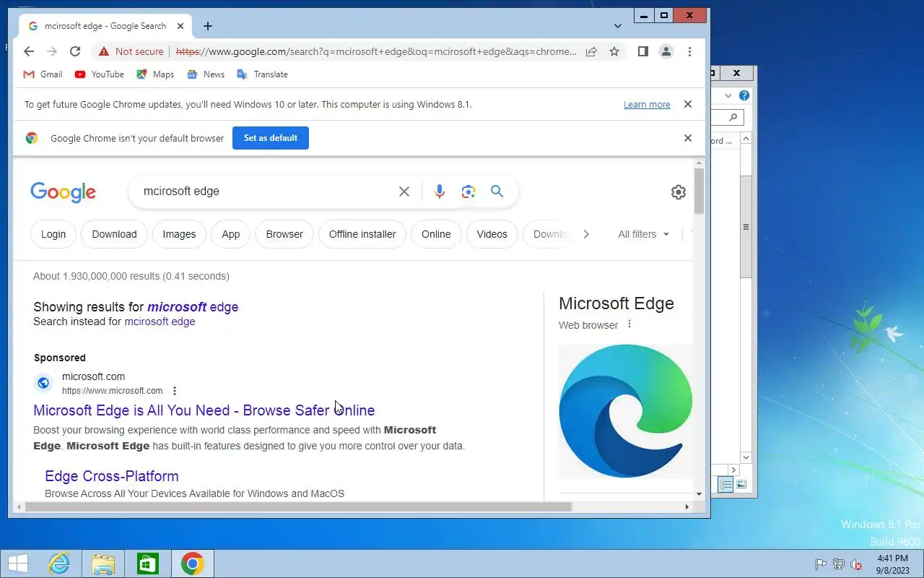Screen dimensions: 924x578
Task: Bookmark this page with the star
Action: (x=614, y=51)
